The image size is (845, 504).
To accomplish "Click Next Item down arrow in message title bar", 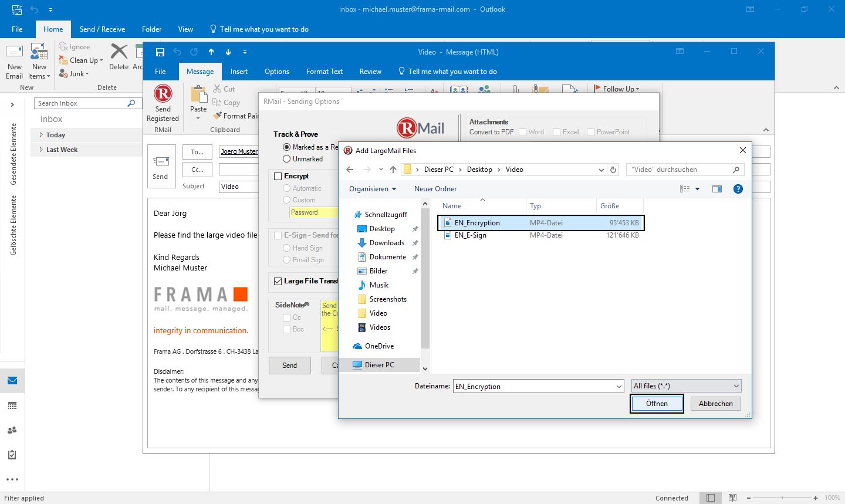I will pos(228,52).
